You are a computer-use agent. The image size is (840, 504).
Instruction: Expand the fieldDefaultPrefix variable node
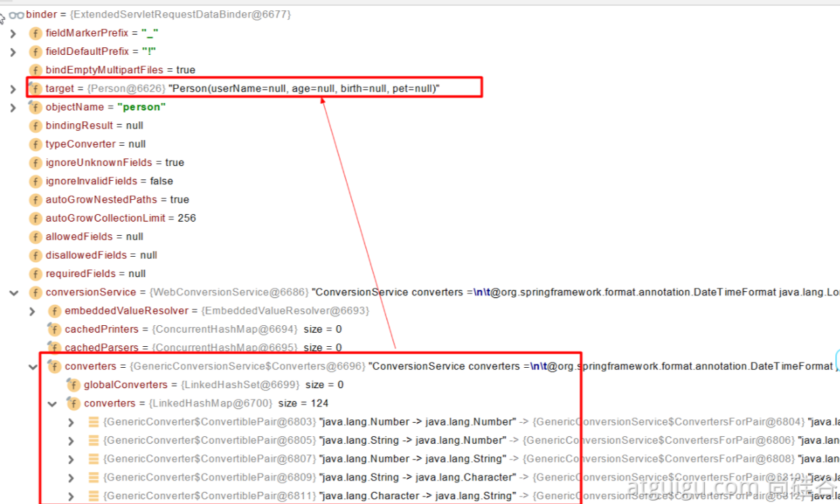[12, 51]
